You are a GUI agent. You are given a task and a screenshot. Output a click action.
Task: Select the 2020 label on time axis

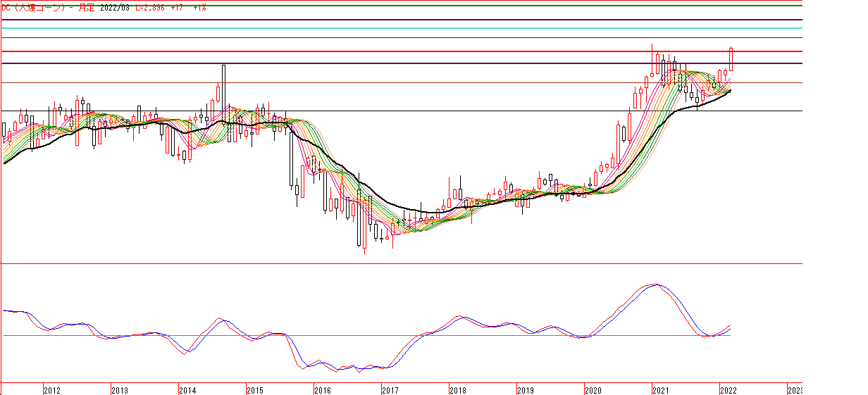(x=593, y=390)
